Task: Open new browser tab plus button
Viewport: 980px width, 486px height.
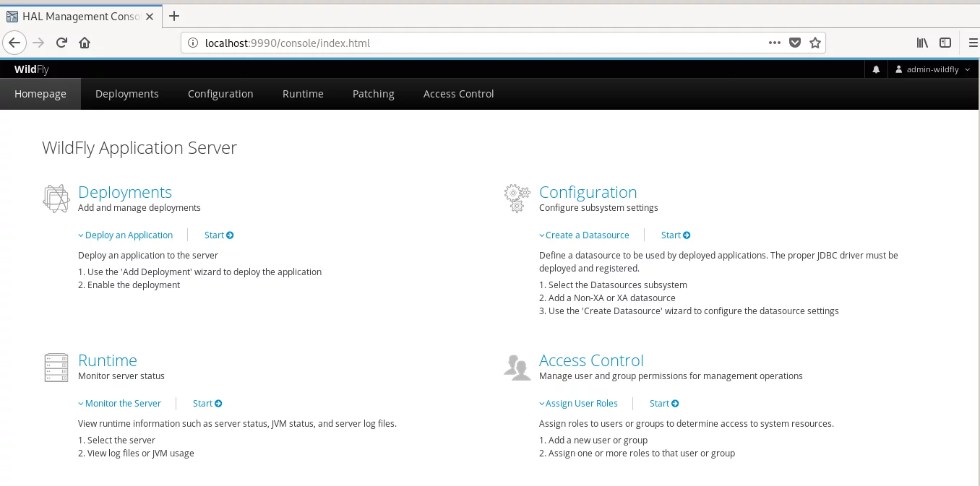Action: point(173,16)
